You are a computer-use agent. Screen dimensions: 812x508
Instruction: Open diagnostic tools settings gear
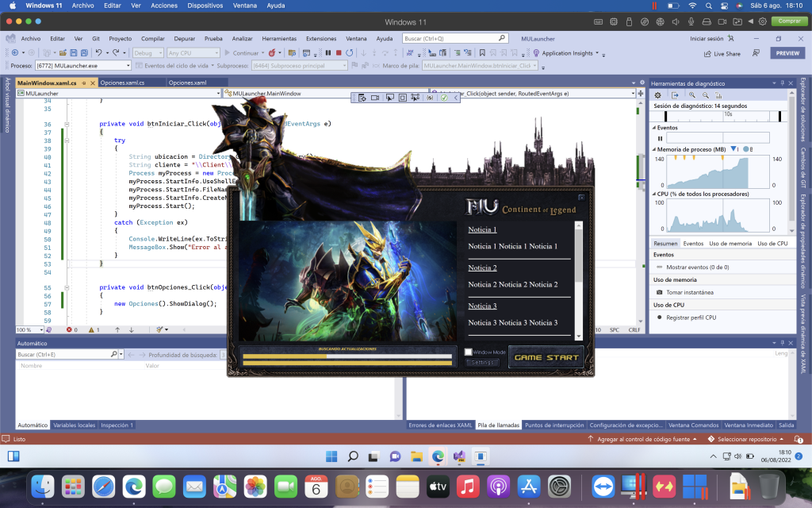point(657,95)
